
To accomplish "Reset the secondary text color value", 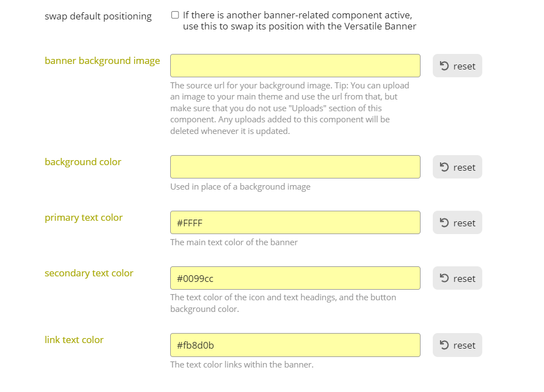I will tap(457, 279).
